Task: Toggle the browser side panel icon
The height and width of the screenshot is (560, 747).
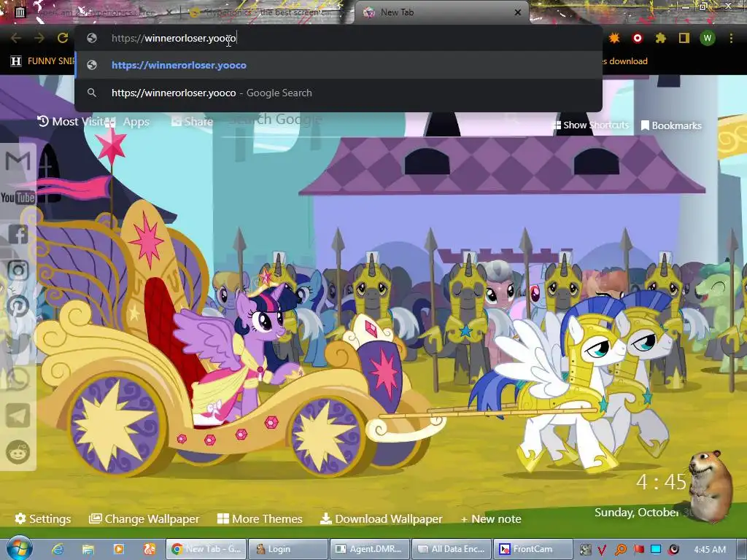Action: pyautogui.click(x=684, y=38)
